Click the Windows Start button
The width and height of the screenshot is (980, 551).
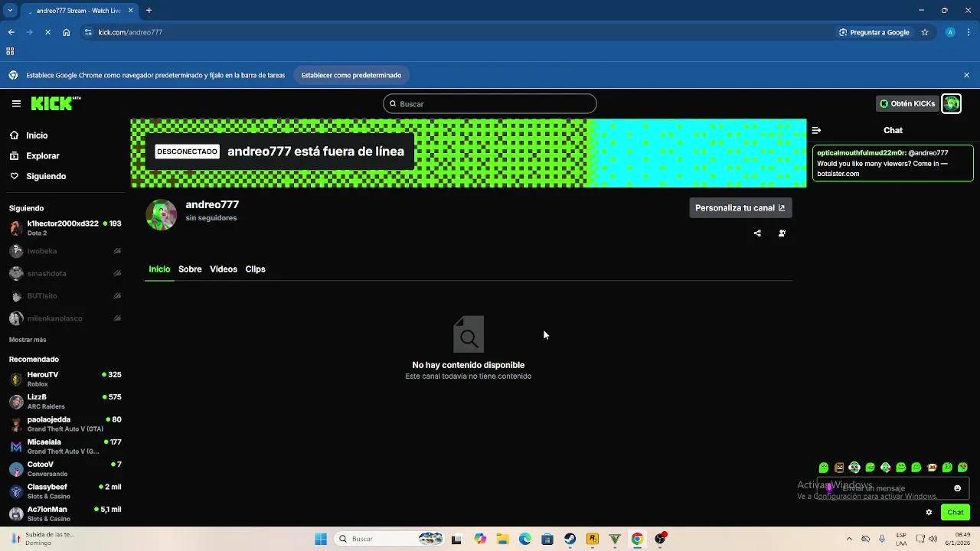[321, 539]
